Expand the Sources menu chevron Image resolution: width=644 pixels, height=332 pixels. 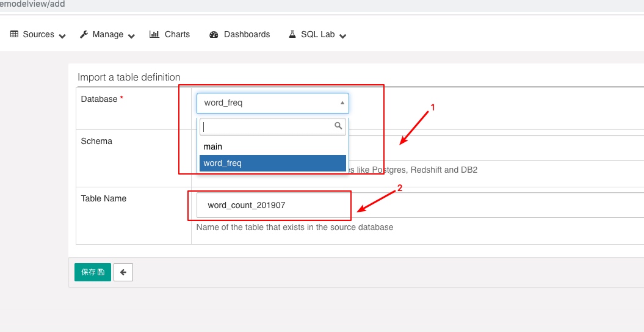click(62, 36)
